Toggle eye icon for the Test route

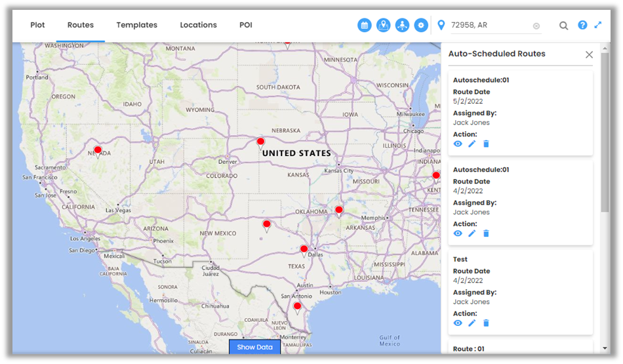458,323
